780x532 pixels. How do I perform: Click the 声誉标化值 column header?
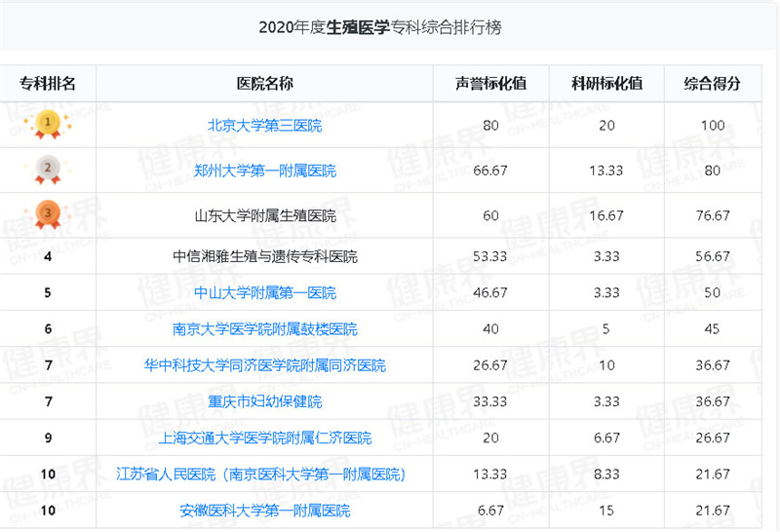(x=490, y=83)
